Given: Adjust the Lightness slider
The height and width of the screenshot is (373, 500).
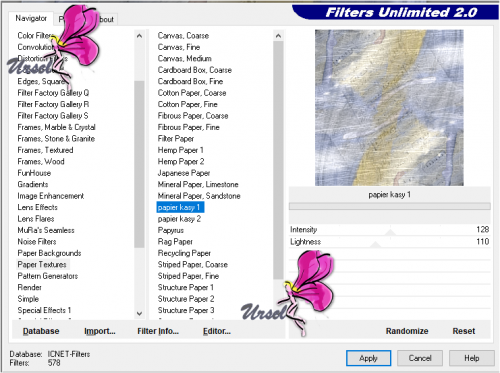Looking at the screenshot, I should 389,242.
